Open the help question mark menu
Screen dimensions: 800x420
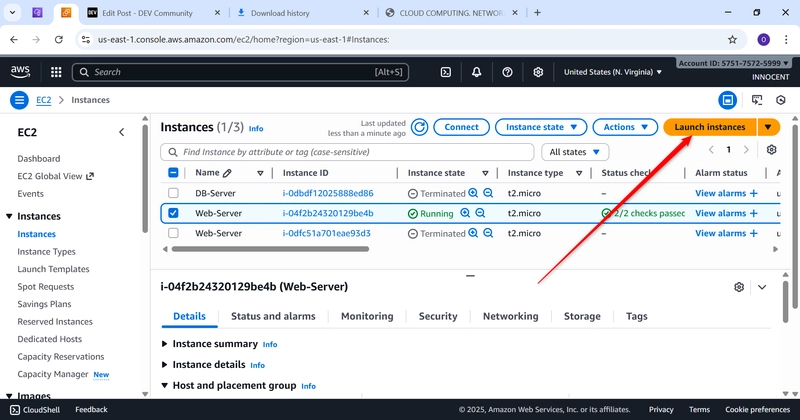coord(507,72)
